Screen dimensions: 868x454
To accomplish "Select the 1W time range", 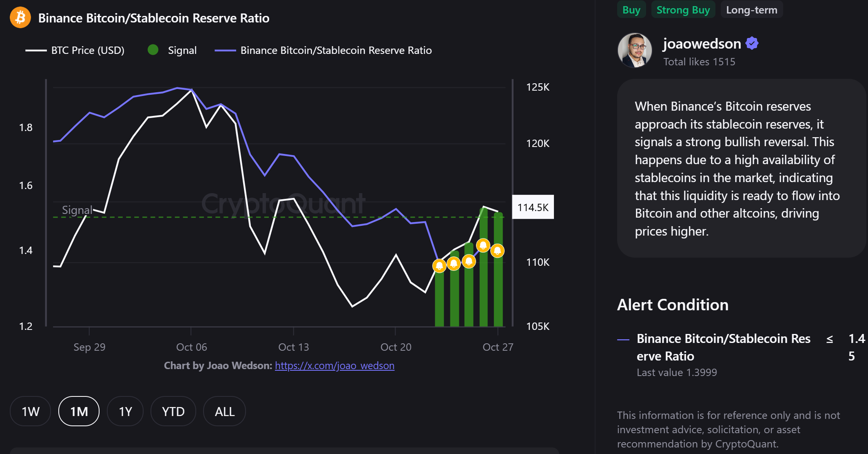I will click(x=31, y=411).
